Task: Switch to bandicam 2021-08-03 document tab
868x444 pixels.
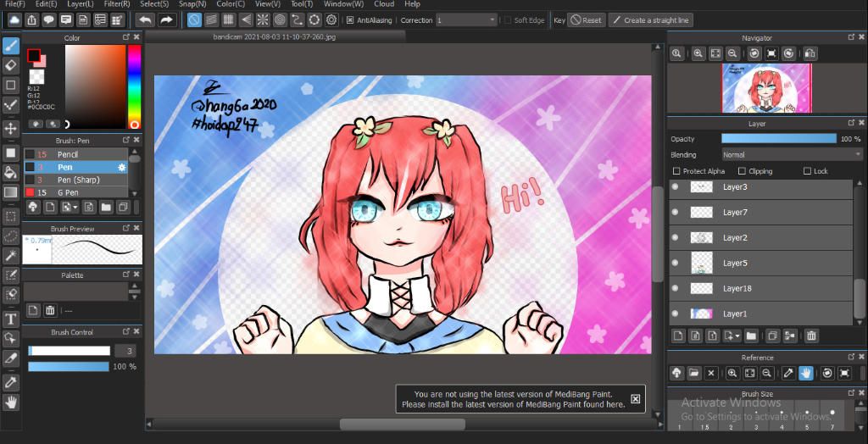Action: 275,37
